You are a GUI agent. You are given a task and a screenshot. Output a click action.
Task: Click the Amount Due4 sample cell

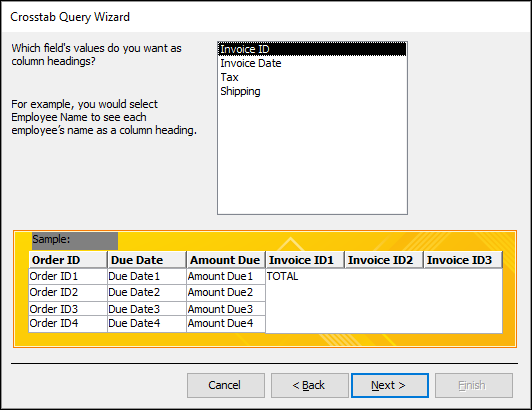pyautogui.click(x=226, y=323)
